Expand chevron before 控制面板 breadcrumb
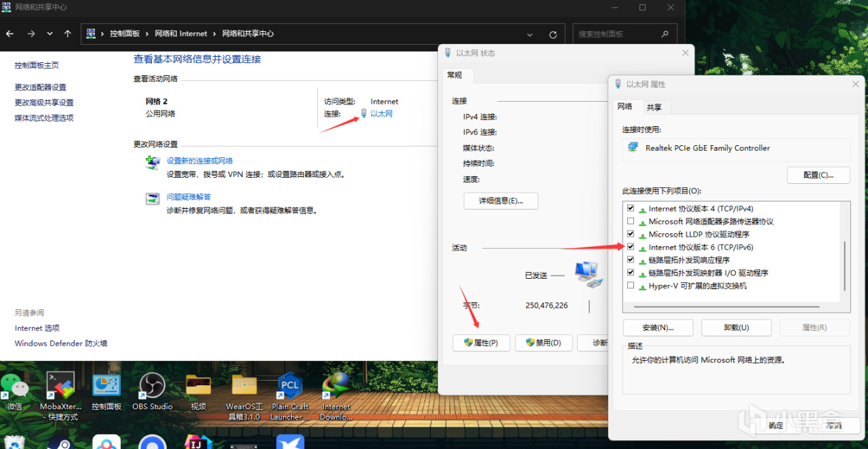The image size is (868, 449). click(102, 33)
